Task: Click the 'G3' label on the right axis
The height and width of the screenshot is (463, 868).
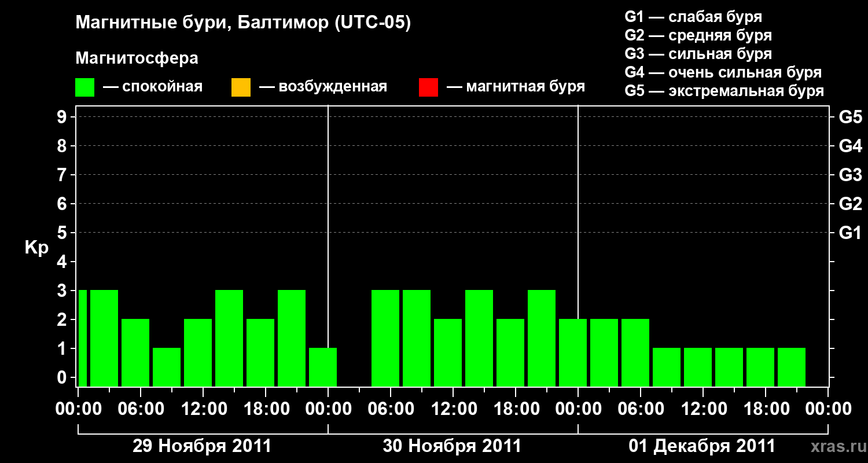Action: (x=850, y=175)
